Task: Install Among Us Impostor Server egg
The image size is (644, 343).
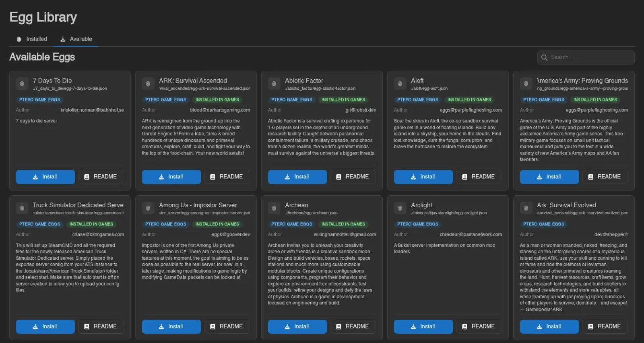Action: pos(171,326)
